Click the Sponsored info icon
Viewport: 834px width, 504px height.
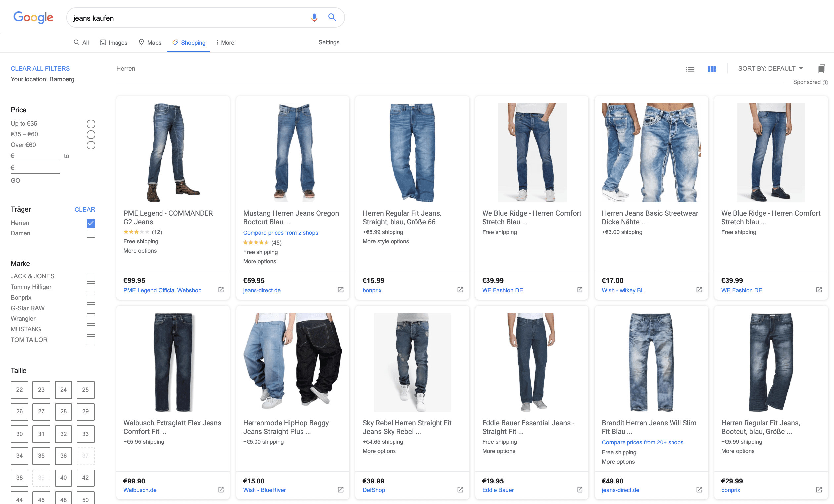point(825,83)
